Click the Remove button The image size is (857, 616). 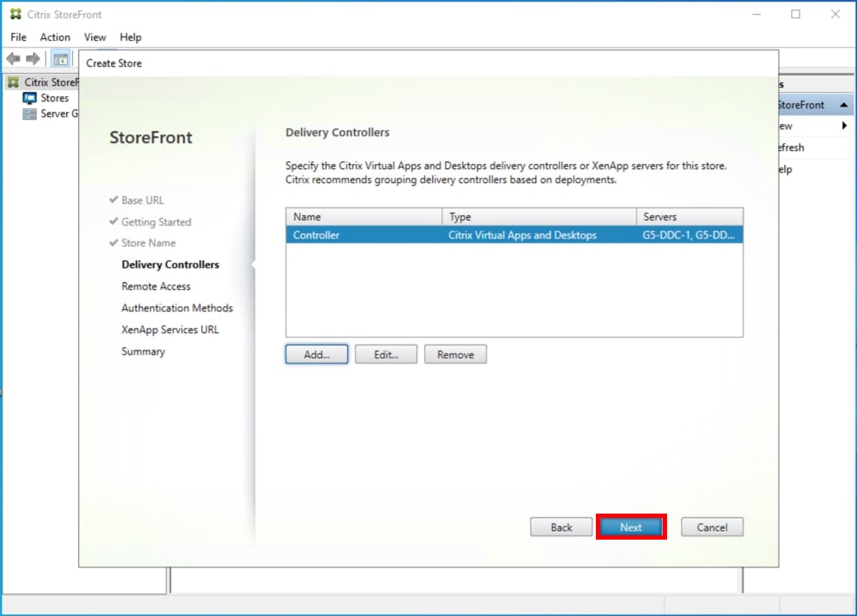tap(455, 354)
